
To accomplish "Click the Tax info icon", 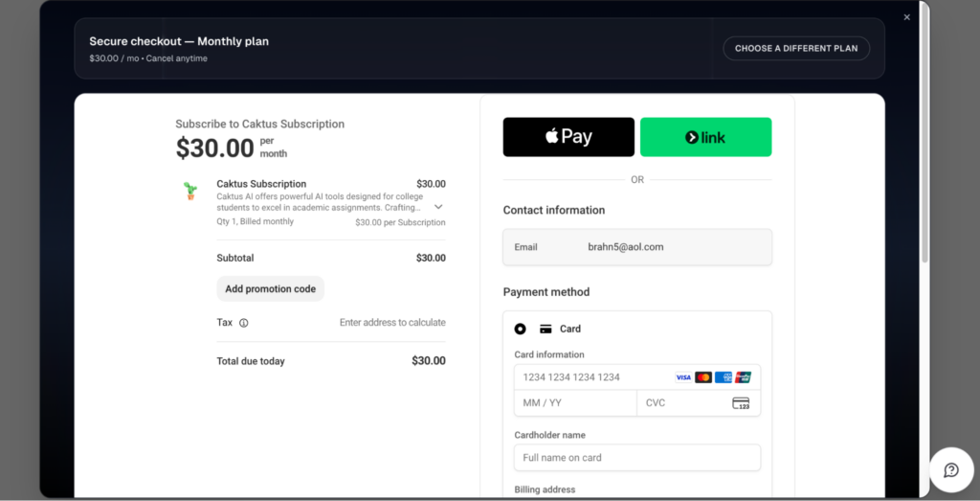I will coord(244,323).
